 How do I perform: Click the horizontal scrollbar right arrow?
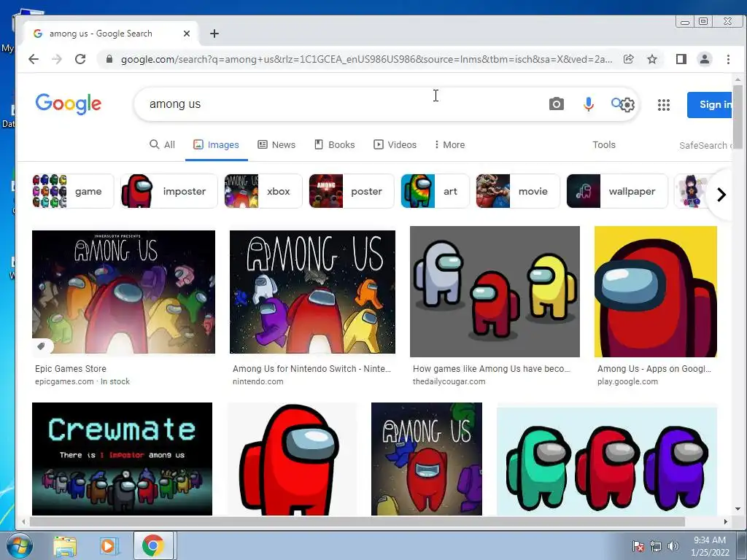point(726,522)
